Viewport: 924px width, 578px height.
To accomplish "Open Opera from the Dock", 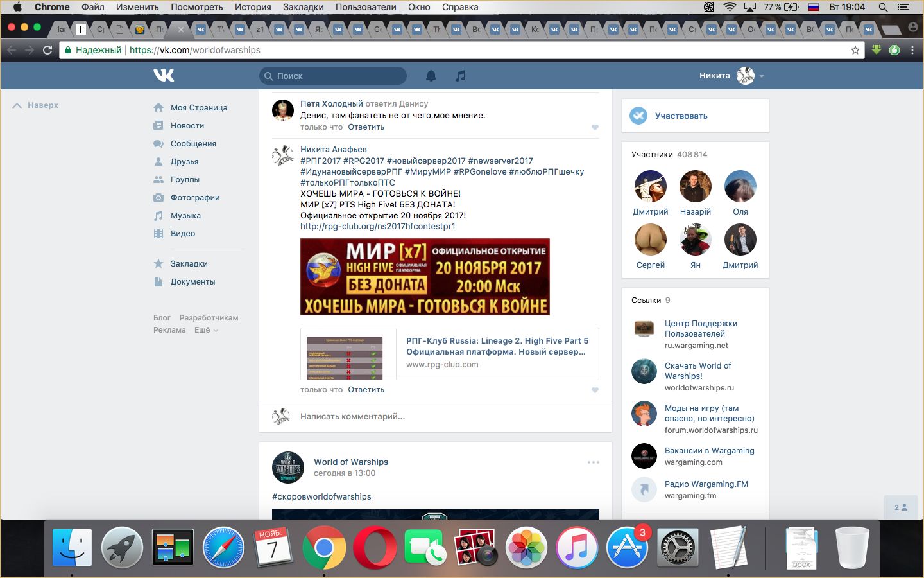I will (x=375, y=548).
